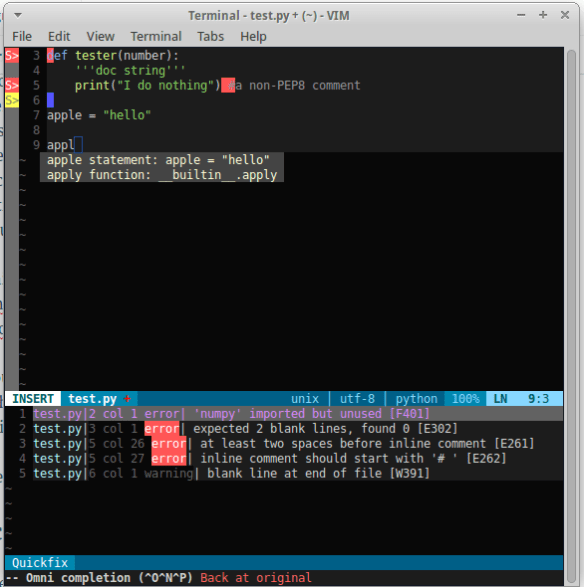Screen dimensions: 584x587
Task: Click the 'appl' text on line 9
Action: tap(60, 145)
